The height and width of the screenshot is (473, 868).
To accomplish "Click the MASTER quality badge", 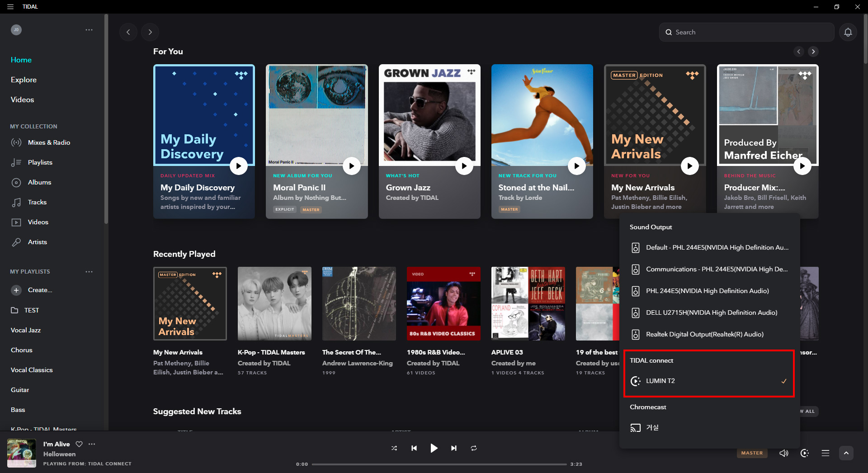I will tap(752, 453).
